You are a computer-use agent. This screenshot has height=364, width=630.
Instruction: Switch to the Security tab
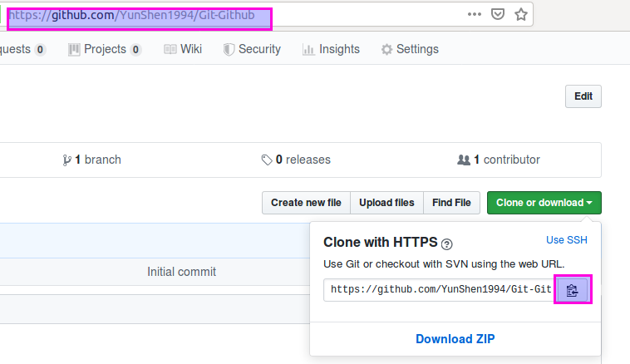252,49
